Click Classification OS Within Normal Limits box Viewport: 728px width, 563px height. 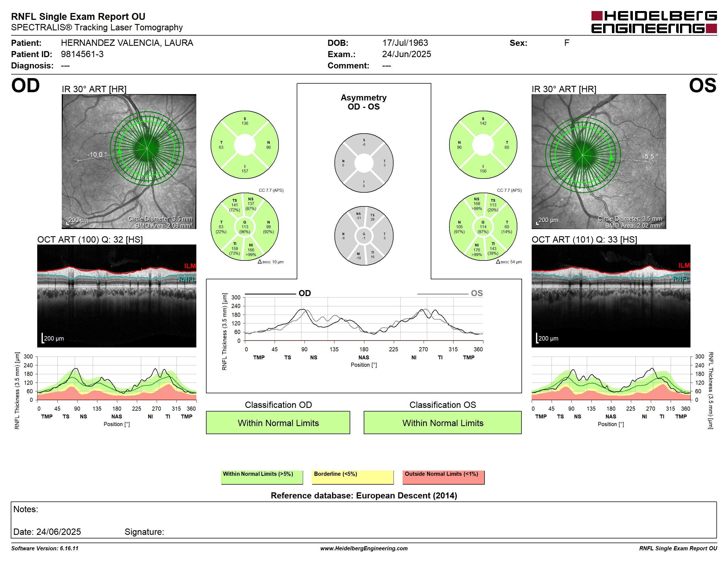click(442, 423)
